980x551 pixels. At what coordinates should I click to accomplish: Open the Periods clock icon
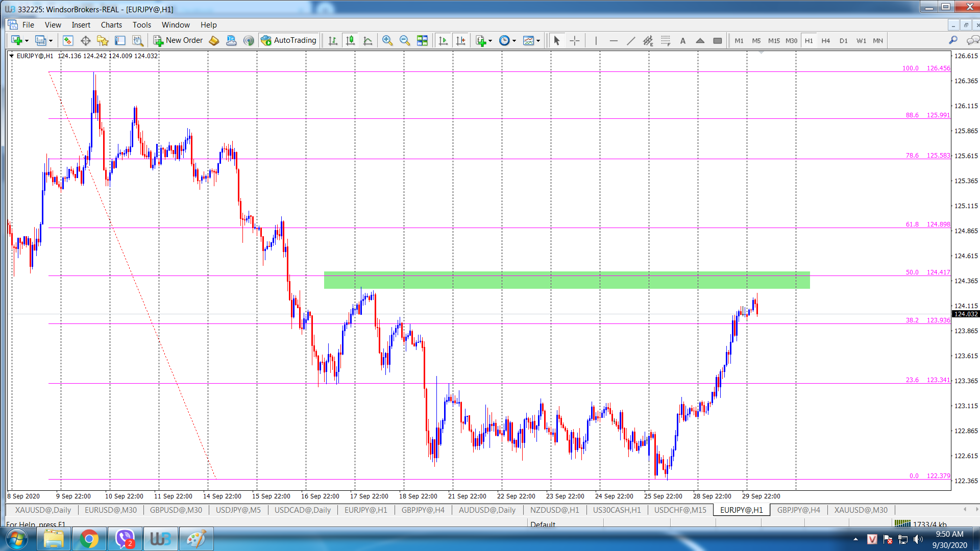click(x=504, y=40)
